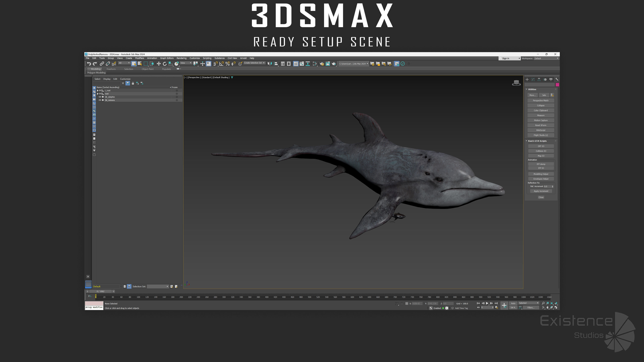This screenshot has height=362, width=644.
Task: Open the Graph Editors menu
Action: click(x=167, y=58)
